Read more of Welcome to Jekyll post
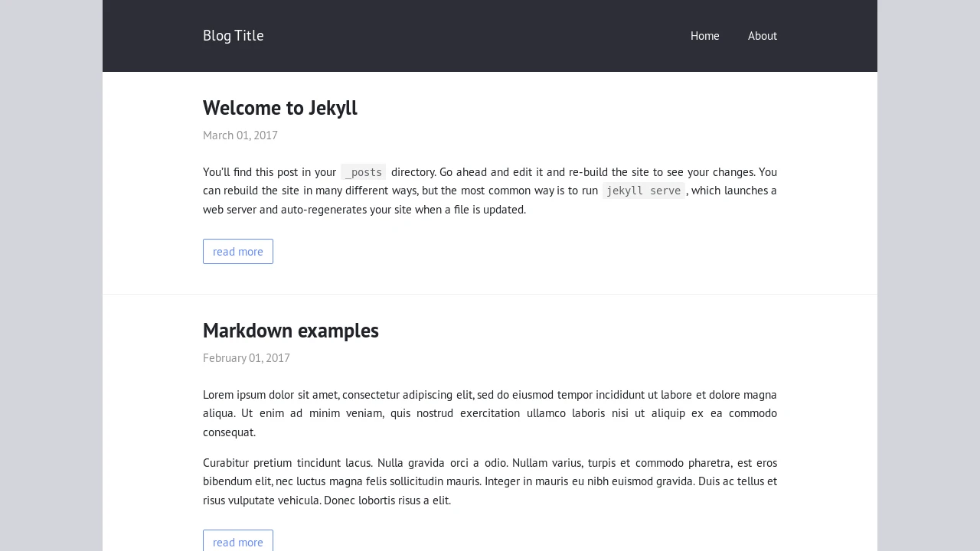 click(238, 252)
